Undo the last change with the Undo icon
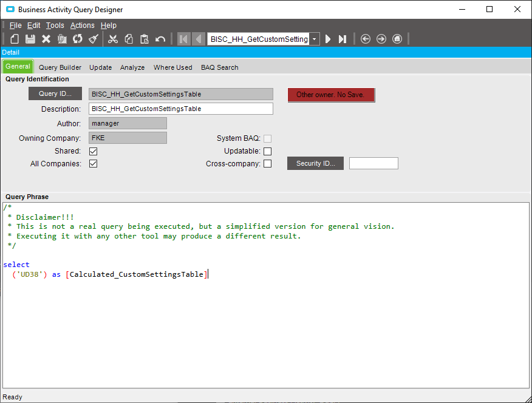532x403 pixels. 160,39
